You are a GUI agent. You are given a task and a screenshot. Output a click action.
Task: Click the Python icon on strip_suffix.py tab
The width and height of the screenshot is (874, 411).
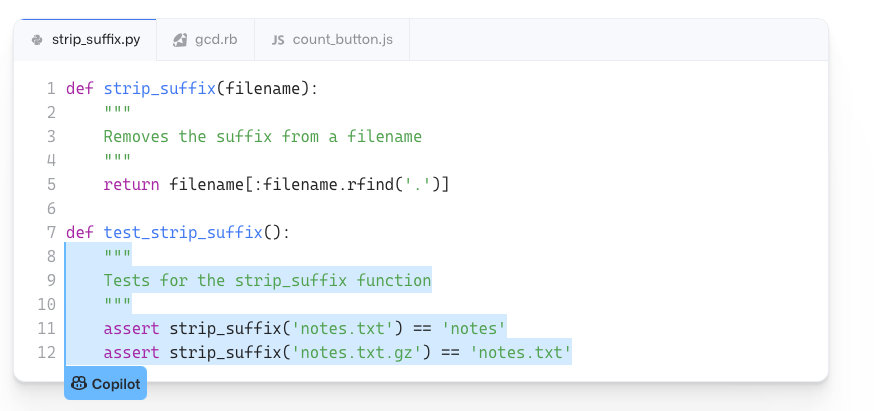click(37, 40)
